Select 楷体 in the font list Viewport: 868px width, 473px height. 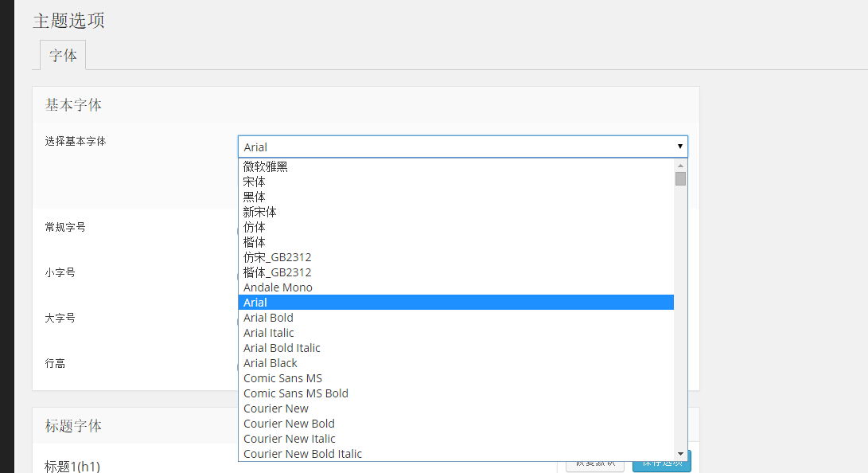(x=255, y=242)
